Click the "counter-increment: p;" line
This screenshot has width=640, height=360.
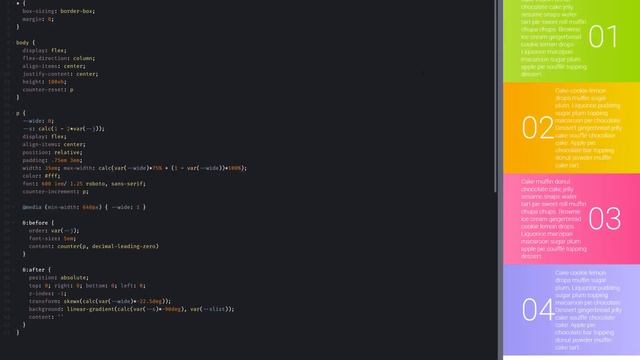coord(55,191)
